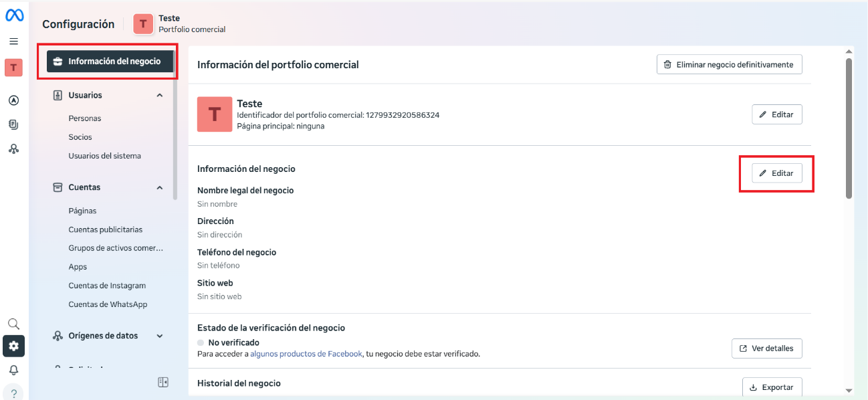Viewport: 868px width, 400px height.
Task: Click the main panel scrollbar thumb
Action: tap(849, 128)
